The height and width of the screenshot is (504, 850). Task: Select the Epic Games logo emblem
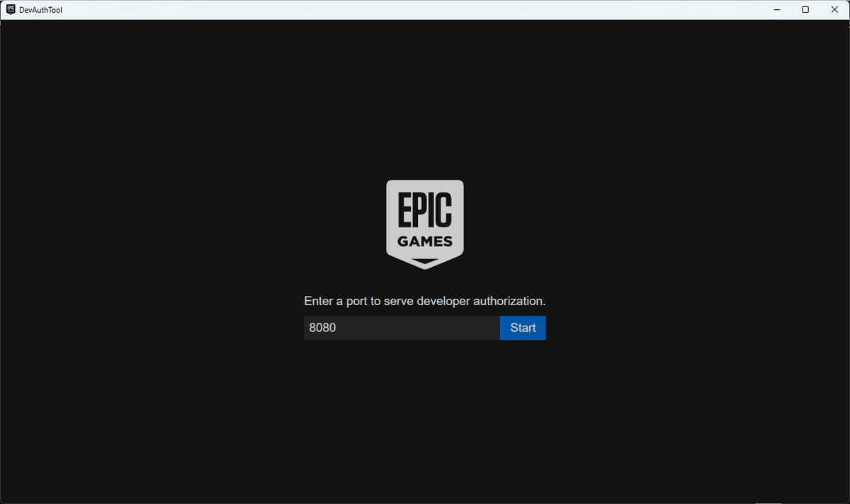(x=425, y=223)
